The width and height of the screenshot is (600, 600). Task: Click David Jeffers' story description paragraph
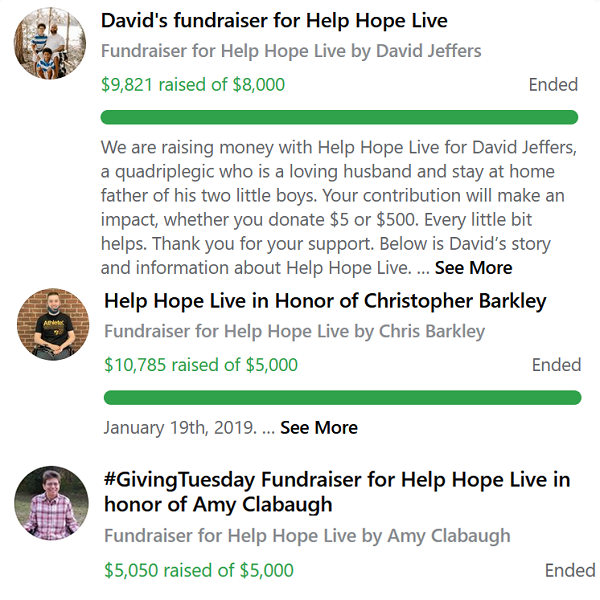coord(339,207)
